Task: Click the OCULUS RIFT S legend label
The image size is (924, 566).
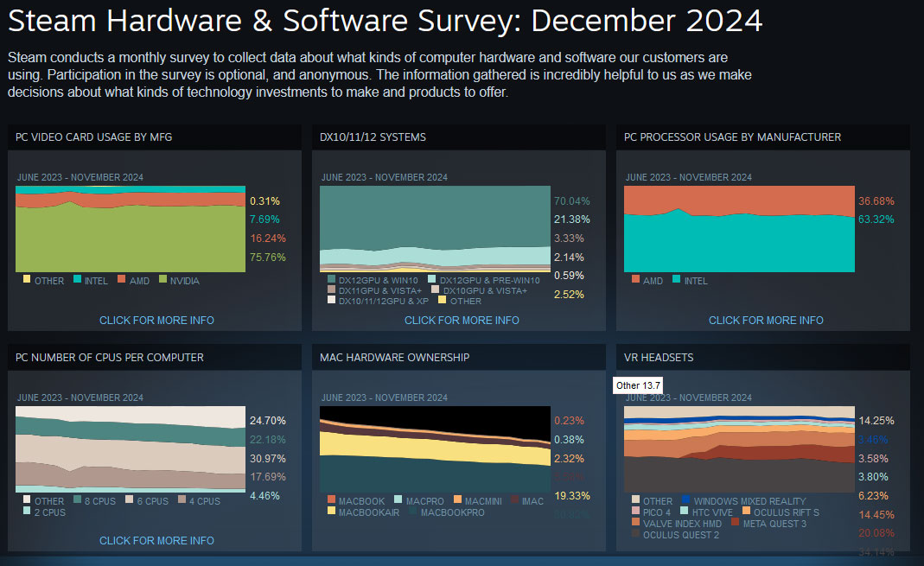Action: 786,512
